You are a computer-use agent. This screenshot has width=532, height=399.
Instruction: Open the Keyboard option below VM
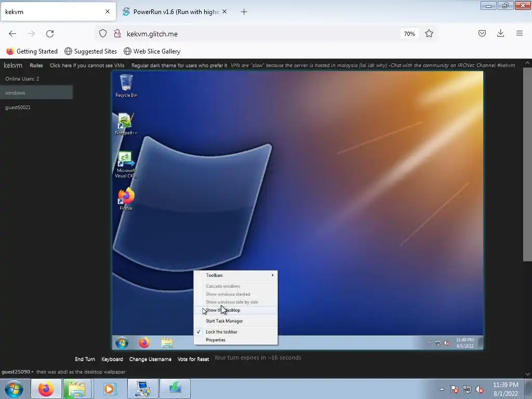(x=112, y=359)
